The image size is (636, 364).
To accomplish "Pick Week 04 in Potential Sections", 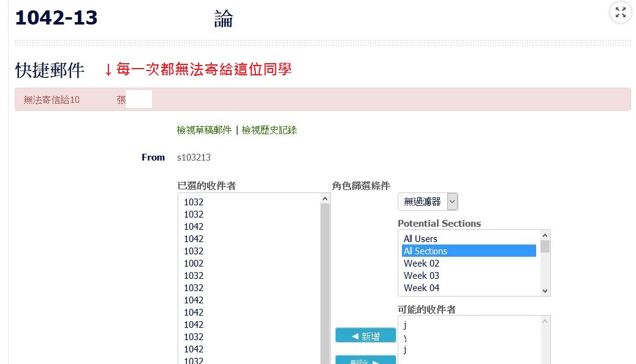I will [x=422, y=288].
